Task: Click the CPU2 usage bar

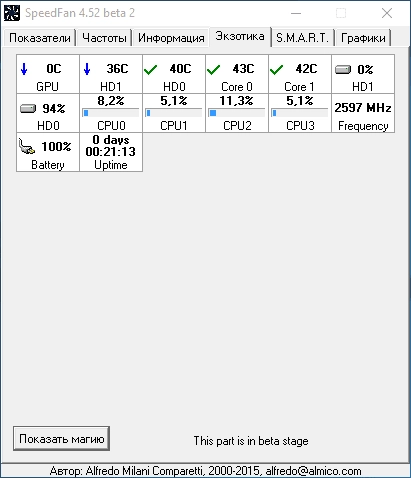Action: pos(237,113)
